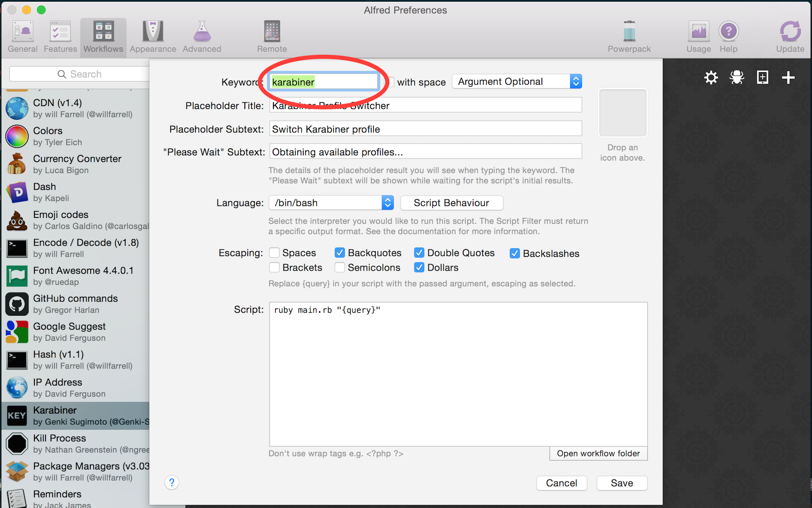This screenshot has height=508, width=812.
Task: Click the gear icon in workflow canvas
Action: pyautogui.click(x=711, y=77)
